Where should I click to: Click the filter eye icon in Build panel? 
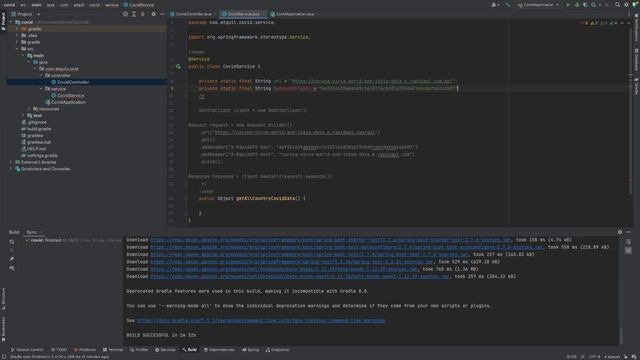click(x=12, y=268)
